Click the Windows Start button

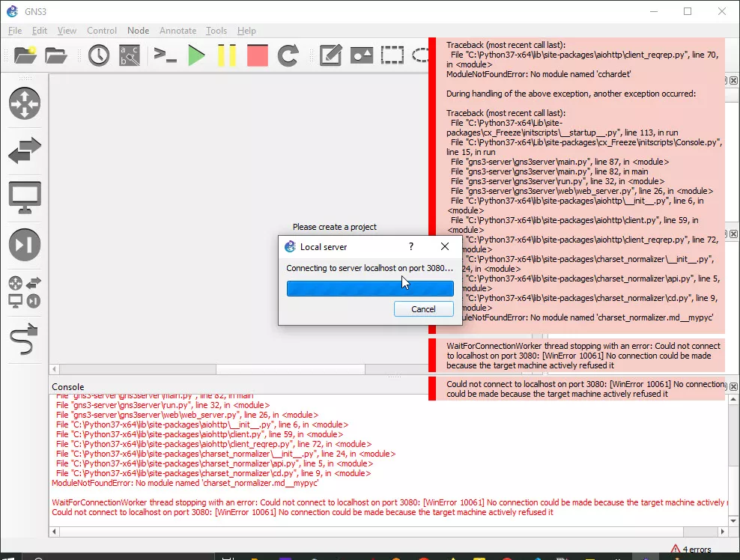pos(8,558)
